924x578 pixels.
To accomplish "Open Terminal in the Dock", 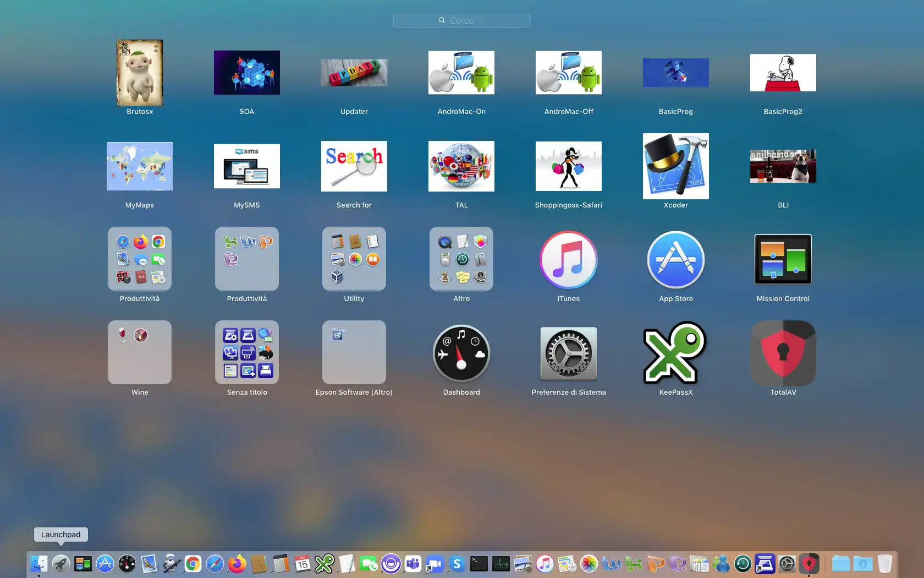I will pyautogui.click(x=479, y=564).
